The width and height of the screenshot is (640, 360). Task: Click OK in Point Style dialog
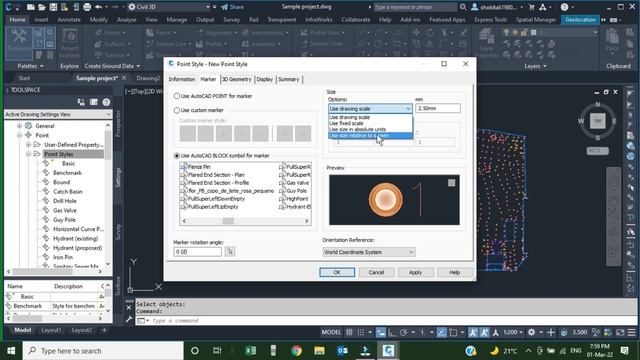tap(337, 272)
